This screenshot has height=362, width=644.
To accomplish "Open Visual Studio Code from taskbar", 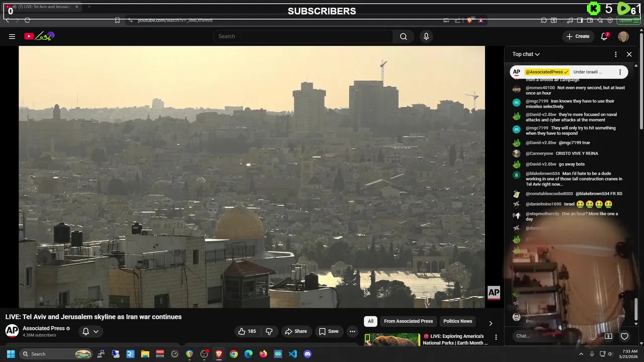I will point(293,354).
